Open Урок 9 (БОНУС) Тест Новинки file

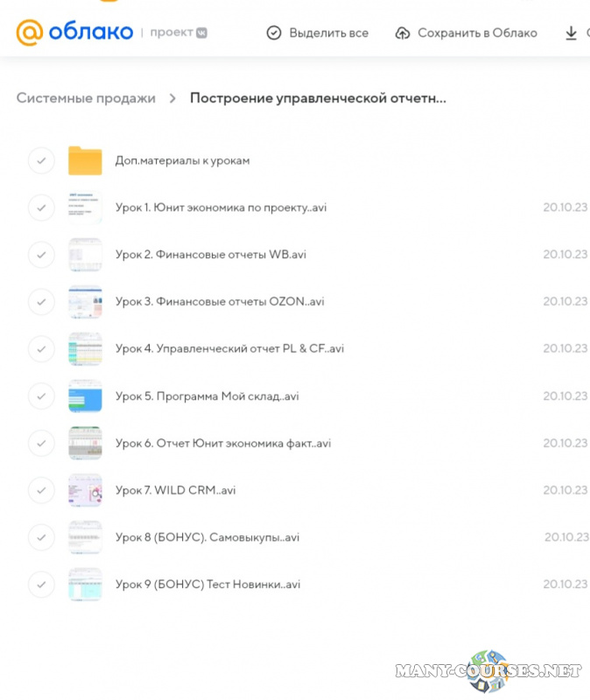pyautogui.click(x=207, y=584)
